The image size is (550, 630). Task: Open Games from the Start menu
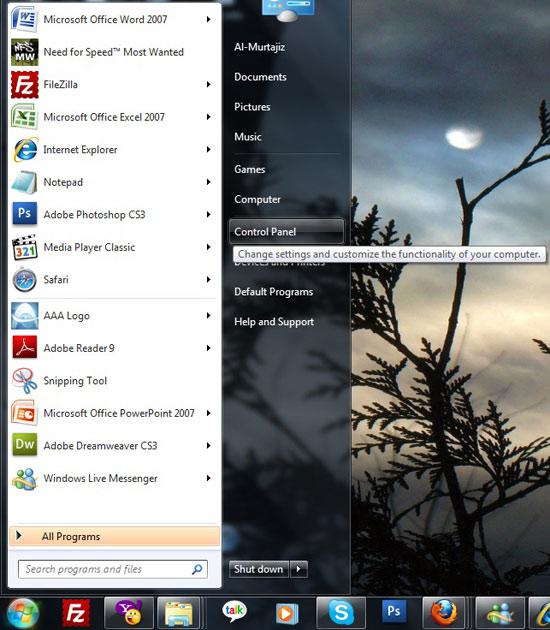coord(249,169)
